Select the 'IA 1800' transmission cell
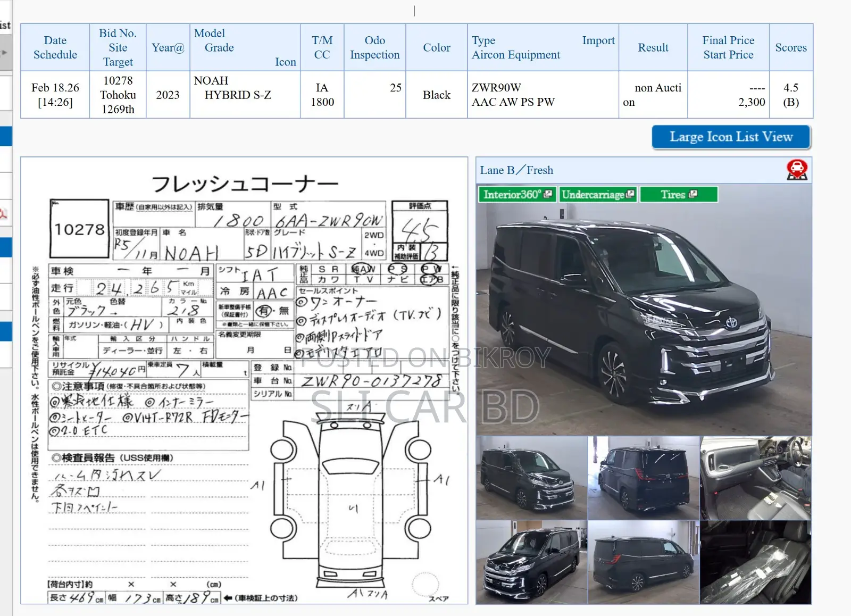The height and width of the screenshot is (616, 851). coord(322,95)
